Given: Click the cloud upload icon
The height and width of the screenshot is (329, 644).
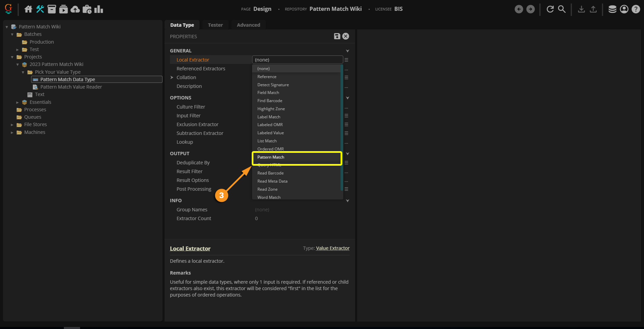Looking at the screenshot, I should pyautogui.click(x=75, y=9).
